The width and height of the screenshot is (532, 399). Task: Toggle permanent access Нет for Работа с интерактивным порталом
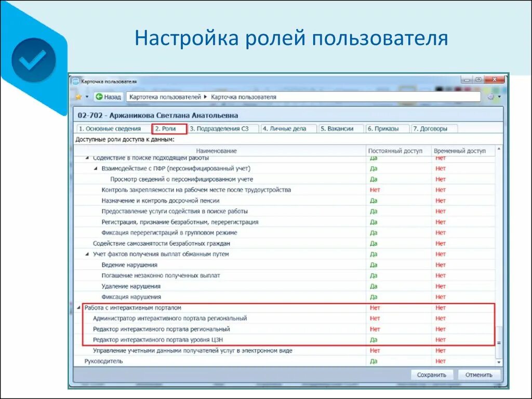click(375, 308)
